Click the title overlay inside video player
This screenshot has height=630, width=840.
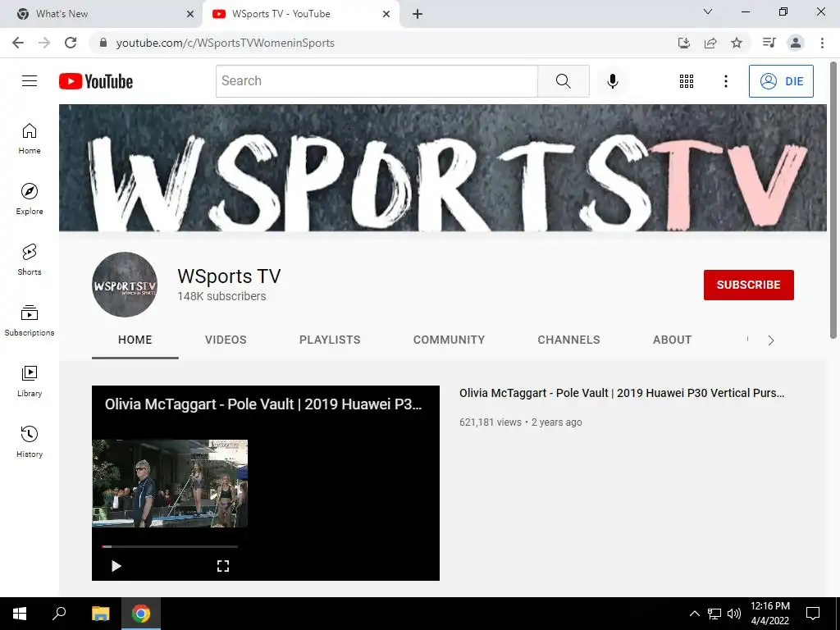[x=263, y=404]
